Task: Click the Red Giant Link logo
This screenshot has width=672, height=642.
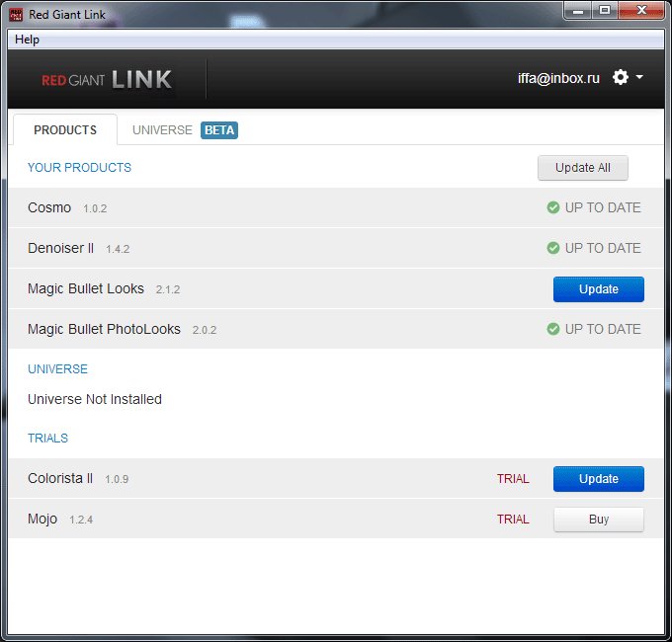Action: [x=107, y=80]
